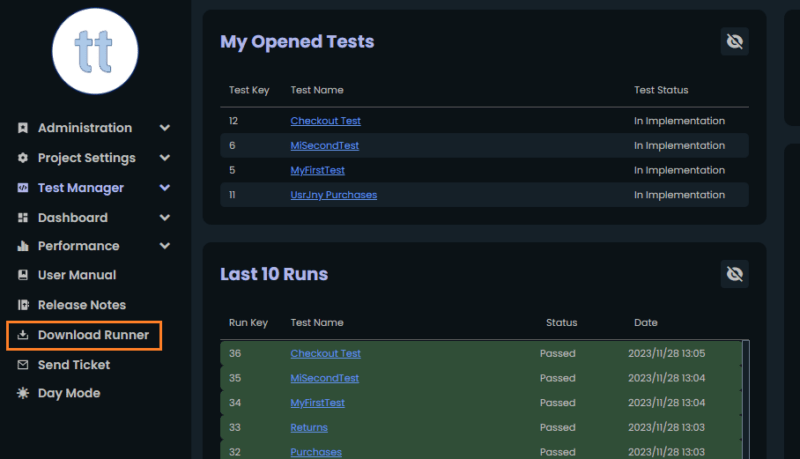
Task: Click the Date column header
Action: [646, 323]
